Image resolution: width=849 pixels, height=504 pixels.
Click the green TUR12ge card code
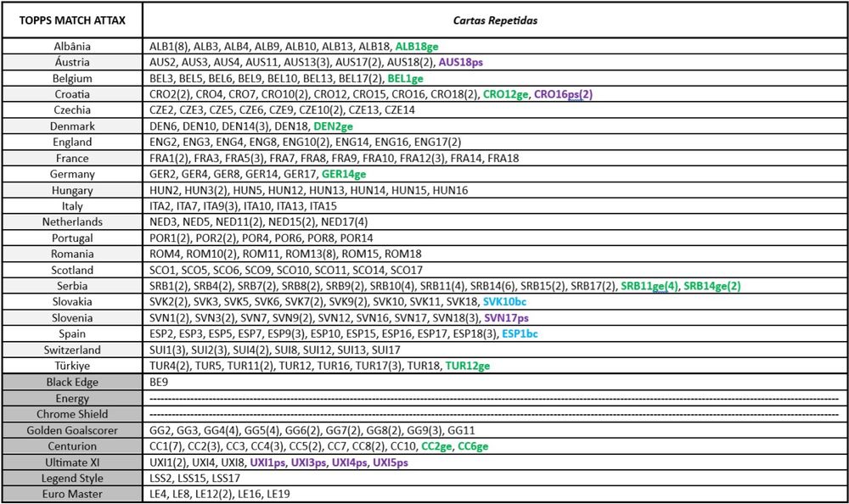coord(468,366)
